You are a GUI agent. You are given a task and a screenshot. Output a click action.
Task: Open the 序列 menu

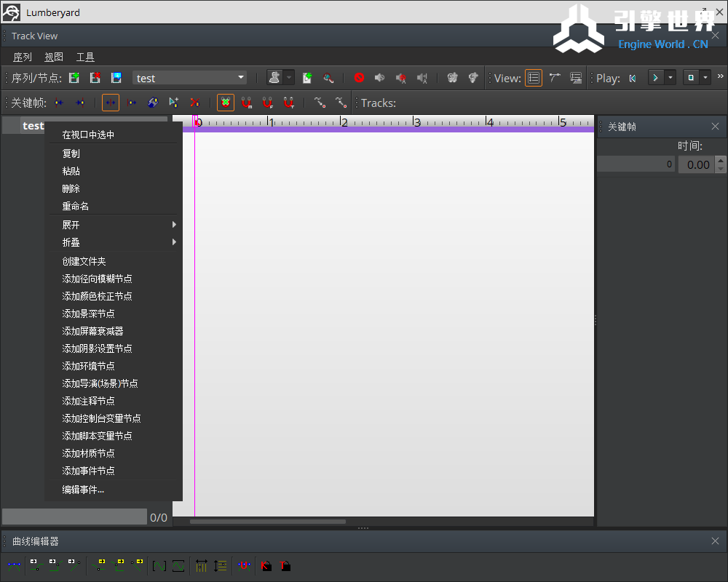click(x=23, y=57)
